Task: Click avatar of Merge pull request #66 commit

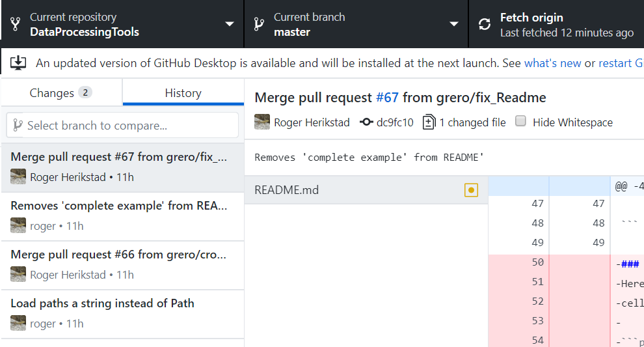Action: tap(18, 274)
